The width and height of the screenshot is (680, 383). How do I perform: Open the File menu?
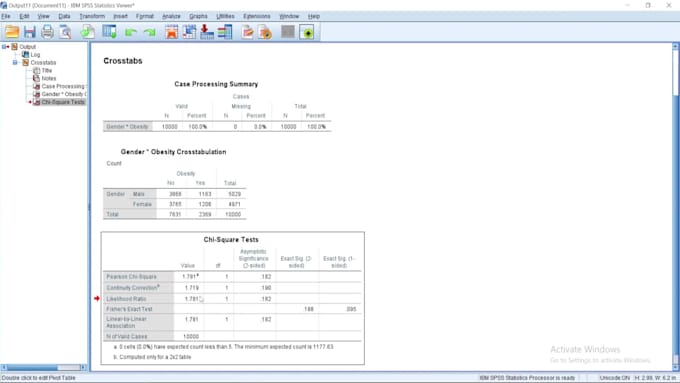coord(6,16)
